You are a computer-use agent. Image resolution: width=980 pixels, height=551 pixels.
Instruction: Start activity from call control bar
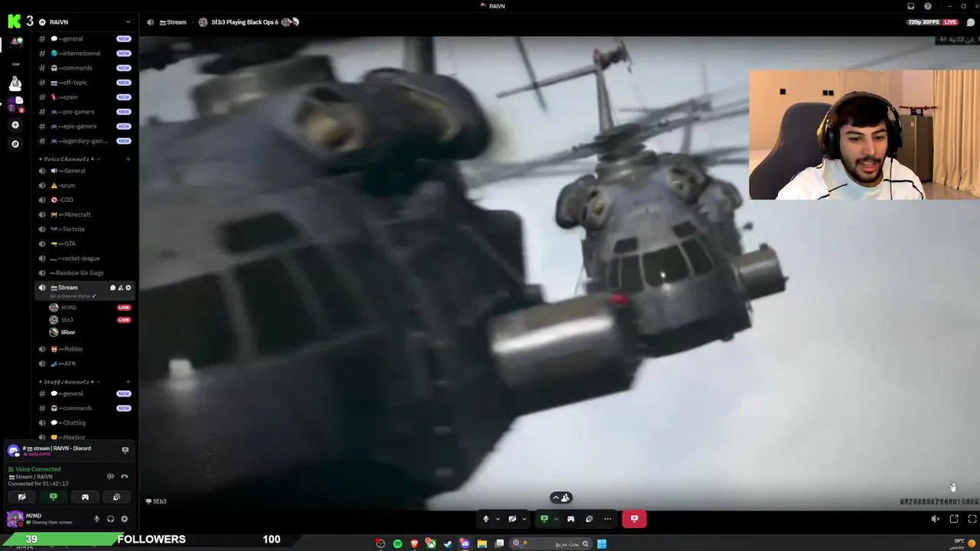point(570,519)
